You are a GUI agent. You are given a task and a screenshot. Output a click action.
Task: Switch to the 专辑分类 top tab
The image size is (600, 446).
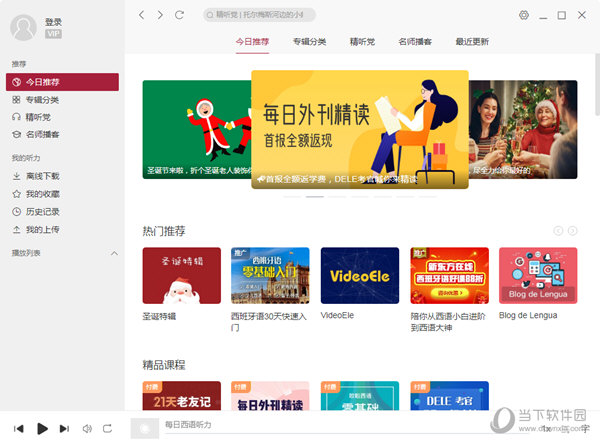point(309,42)
